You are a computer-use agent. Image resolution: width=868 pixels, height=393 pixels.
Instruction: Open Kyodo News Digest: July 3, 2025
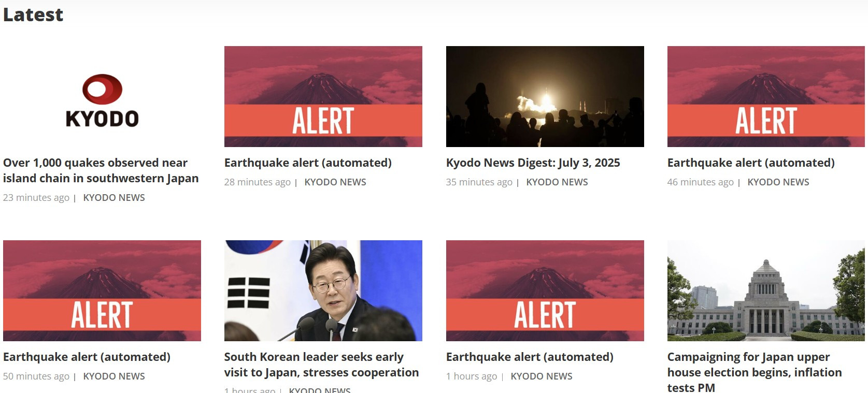click(533, 163)
